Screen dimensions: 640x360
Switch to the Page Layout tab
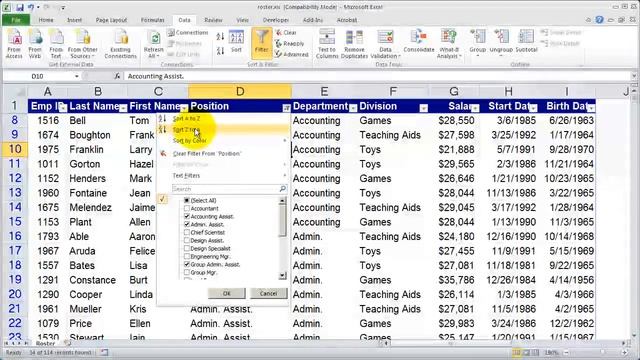coord(111,20)
